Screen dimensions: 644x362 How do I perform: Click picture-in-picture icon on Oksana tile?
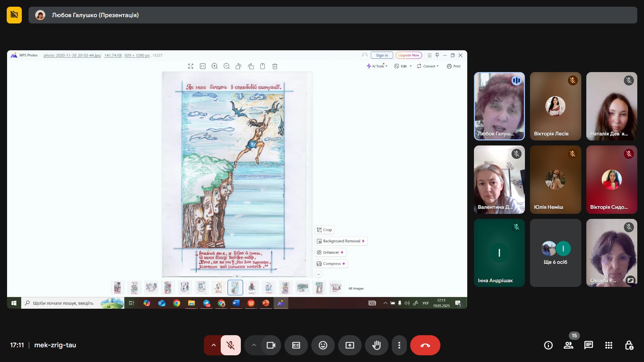(631, 281)
